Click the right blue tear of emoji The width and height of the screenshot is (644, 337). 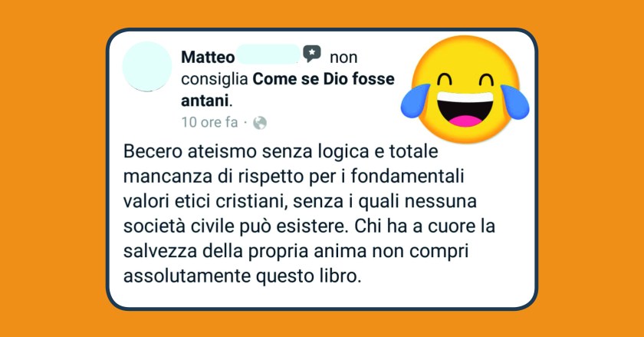pyautogui.click(x=515, y=101)
